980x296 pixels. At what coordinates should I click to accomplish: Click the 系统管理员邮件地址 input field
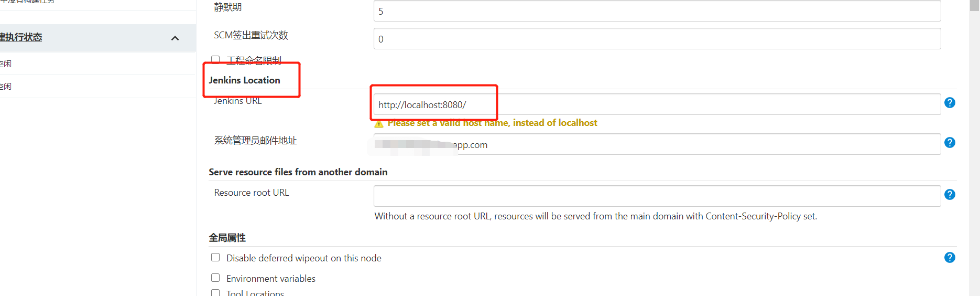tap(657, 144)
